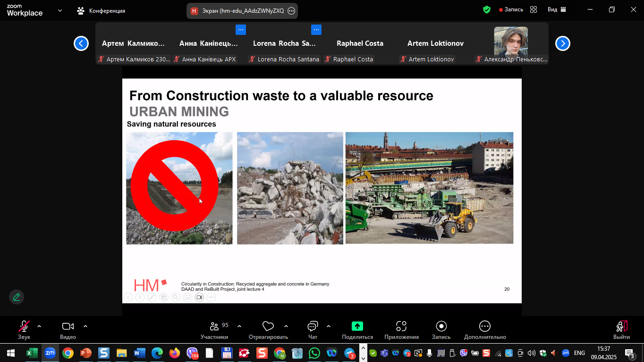Open the More options ellipsis in toolbar
Image resolution: width=644 pixels, height=362 pixels.
point(485,329)
